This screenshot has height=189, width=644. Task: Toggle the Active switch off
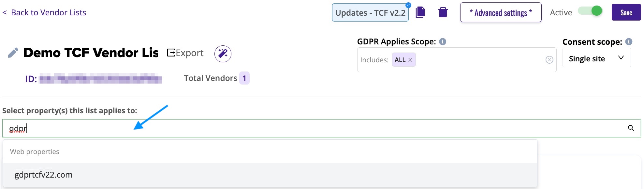(x=590, y=11)
